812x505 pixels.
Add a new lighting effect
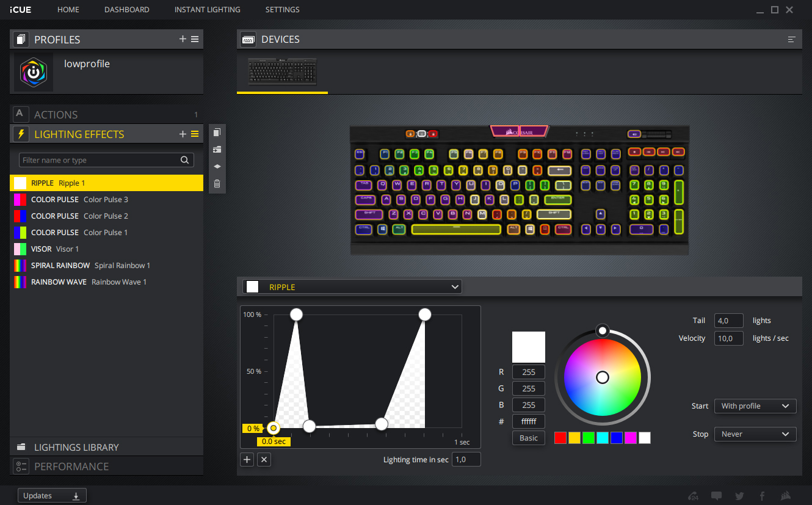click(x=183, y=134)
